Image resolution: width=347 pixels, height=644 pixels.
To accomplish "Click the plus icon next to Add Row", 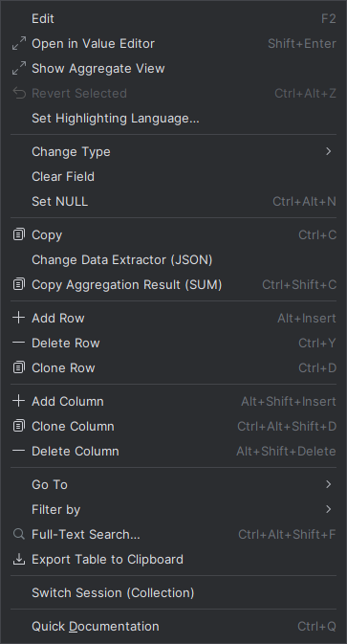I will (x=19, y=318).
